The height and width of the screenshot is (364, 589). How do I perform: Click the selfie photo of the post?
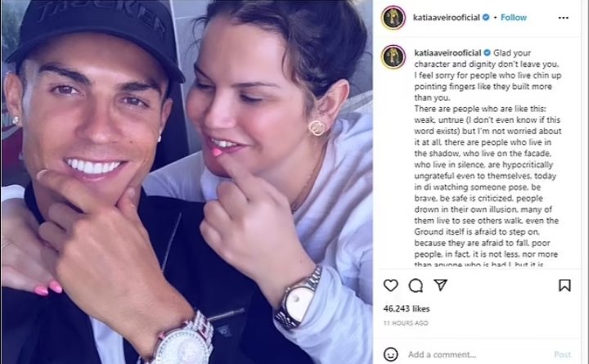(x=187, y=182)
